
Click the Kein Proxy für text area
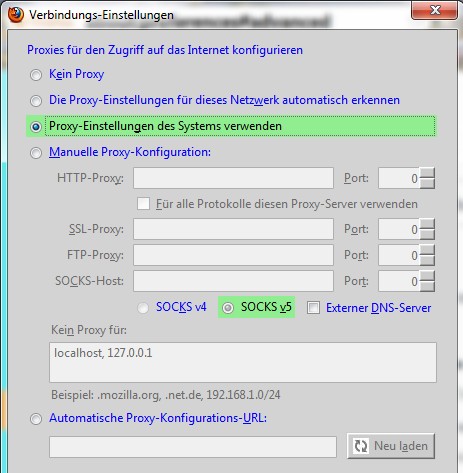tap(243, 362)
